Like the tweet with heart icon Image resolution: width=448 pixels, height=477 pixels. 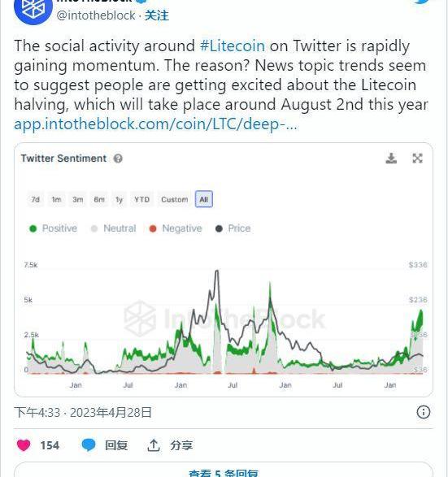click(24, 445)
